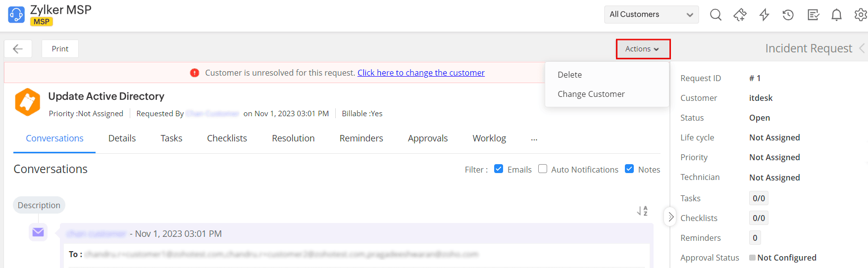Click the notifications bell icon
This screenshot has height=268, width=868.
tap(836, 15)
